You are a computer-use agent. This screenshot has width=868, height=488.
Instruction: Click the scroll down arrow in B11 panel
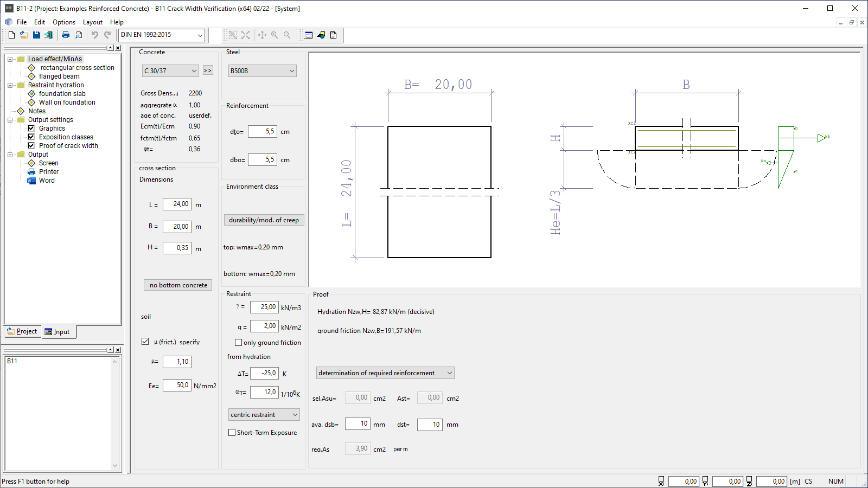click(x=114, y=466)
